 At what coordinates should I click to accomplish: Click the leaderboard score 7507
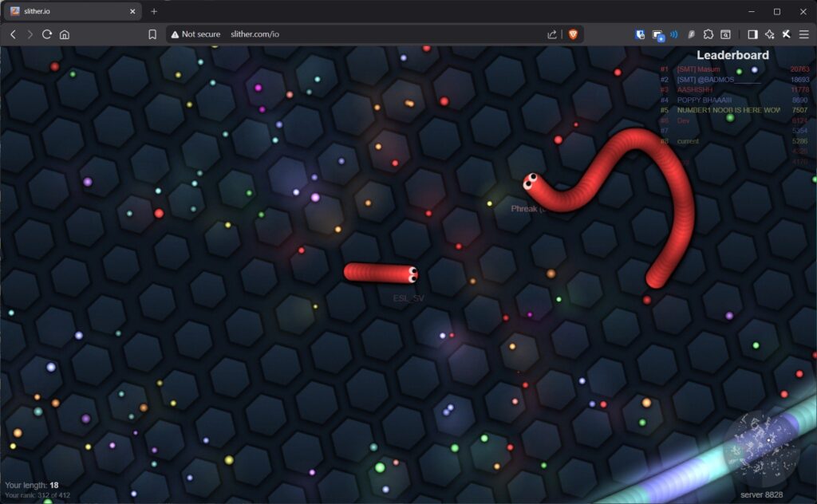tap(799, 110)
